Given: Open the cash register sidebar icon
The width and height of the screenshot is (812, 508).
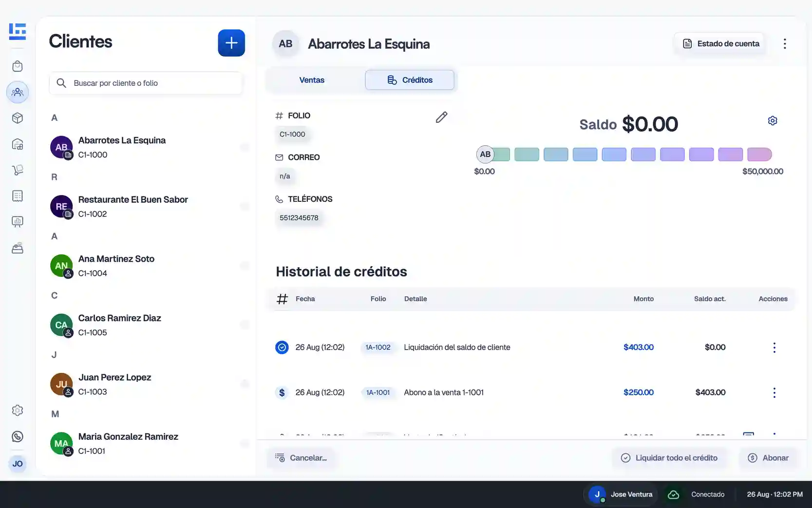Looking at the screenshot, I should click(18, 248).
